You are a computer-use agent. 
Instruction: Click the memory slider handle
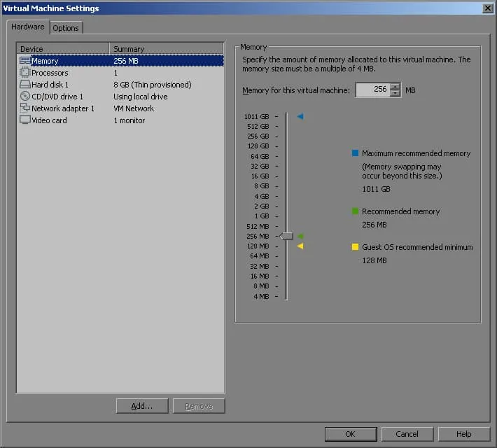point(286,237)
